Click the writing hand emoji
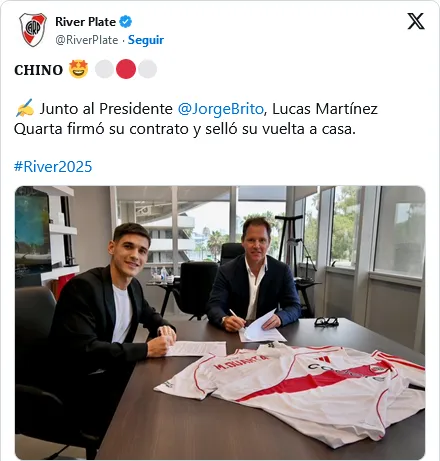 pos(25,108)
